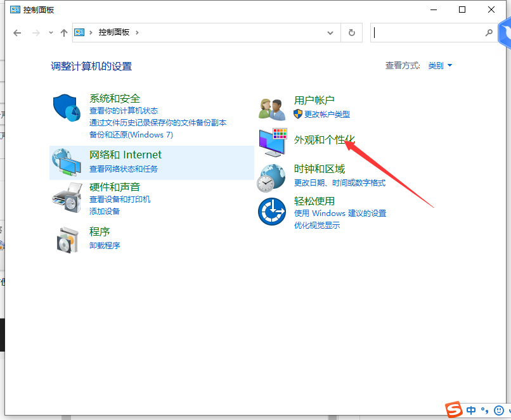
Task: Click the 外观和个性化 monitor icon
Action: point(271,142)
